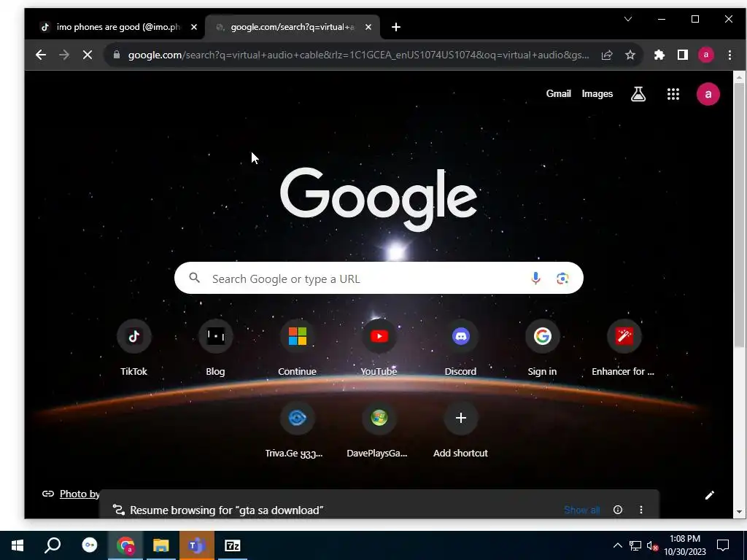This screenshot has width=747, height=560.
Task: Click the page vertical scrollbar
Action: (x=739, y=215)
